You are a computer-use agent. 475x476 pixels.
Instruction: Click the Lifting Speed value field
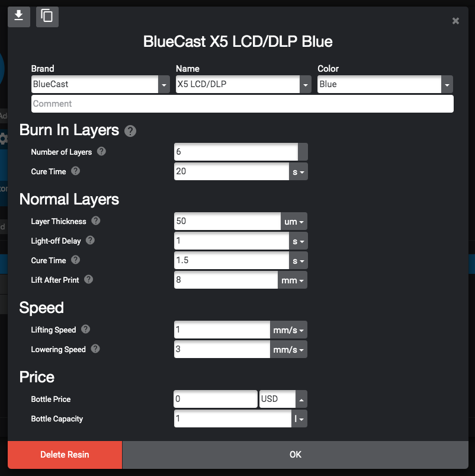pyautogui.click(x=222, y=330)
